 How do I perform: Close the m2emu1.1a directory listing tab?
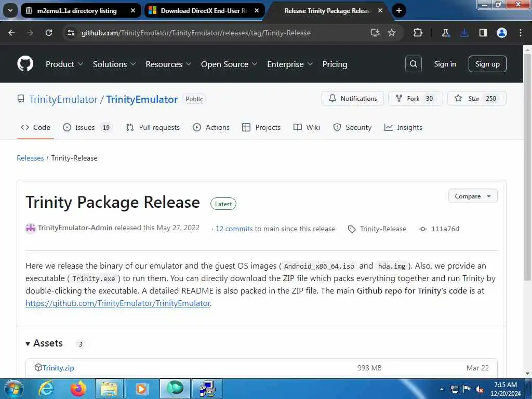(x=133, y=11)
